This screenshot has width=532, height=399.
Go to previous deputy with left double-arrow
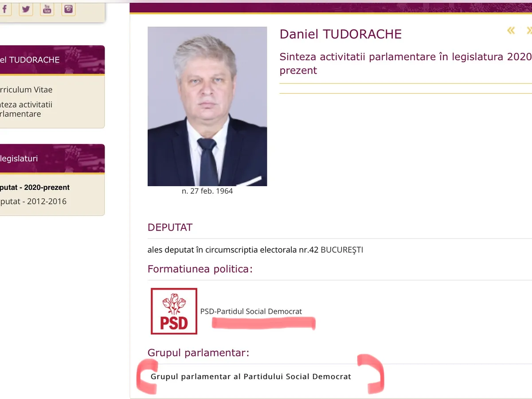[511, 31]
